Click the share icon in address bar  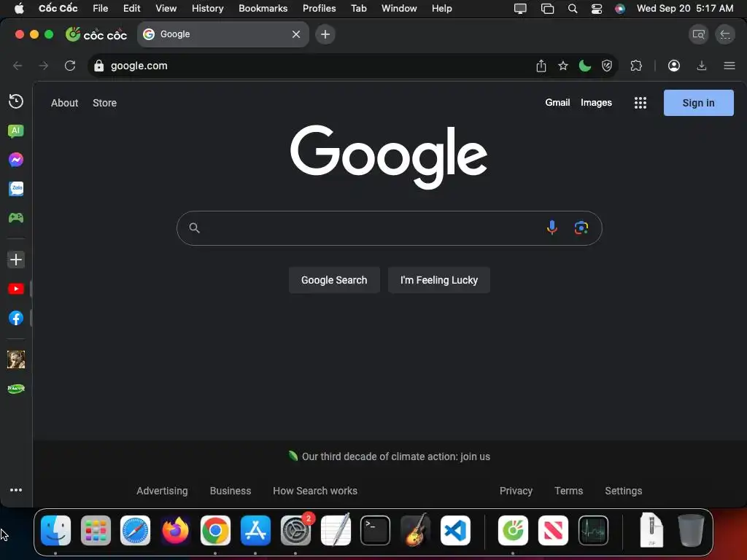[x=541, y=66]
